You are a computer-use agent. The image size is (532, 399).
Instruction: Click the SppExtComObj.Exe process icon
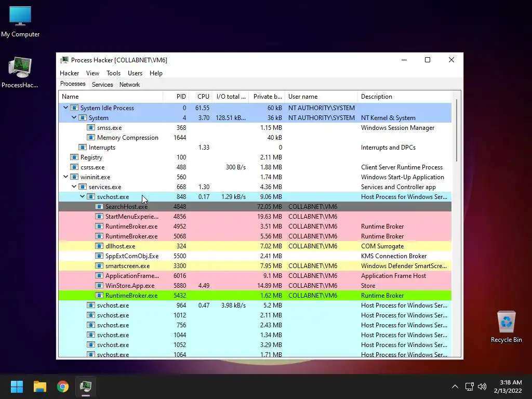coord(99,256)
